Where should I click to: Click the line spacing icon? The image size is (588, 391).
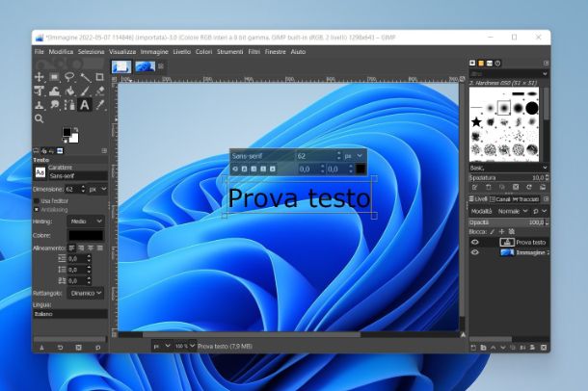pos(62,270)
